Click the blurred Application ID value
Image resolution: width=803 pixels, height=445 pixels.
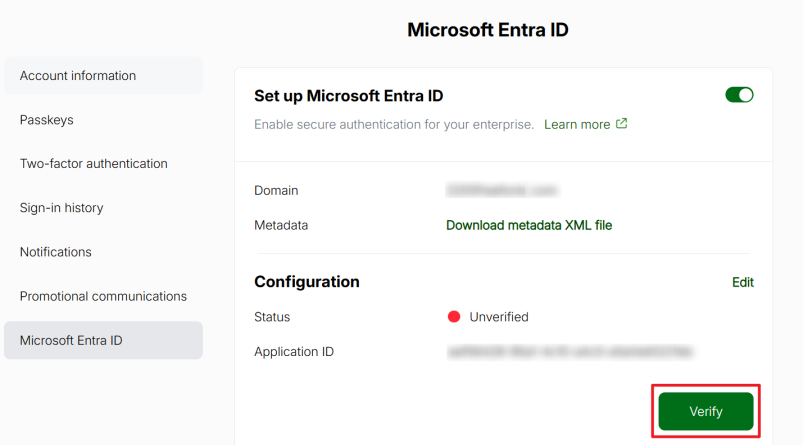571,352
